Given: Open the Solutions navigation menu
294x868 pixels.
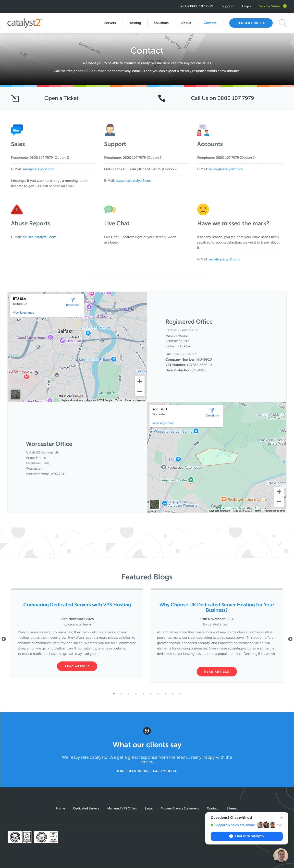Looking at the screenshot, I should 161,23.
